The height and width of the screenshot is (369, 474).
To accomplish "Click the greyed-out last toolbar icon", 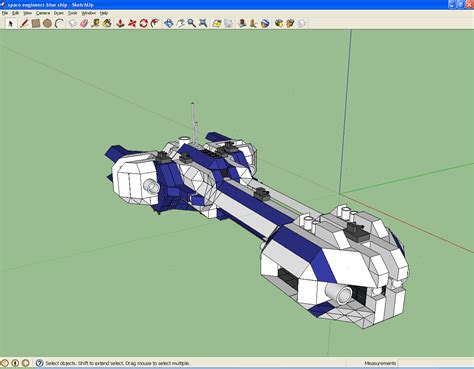I will click(x=302, y=23).
